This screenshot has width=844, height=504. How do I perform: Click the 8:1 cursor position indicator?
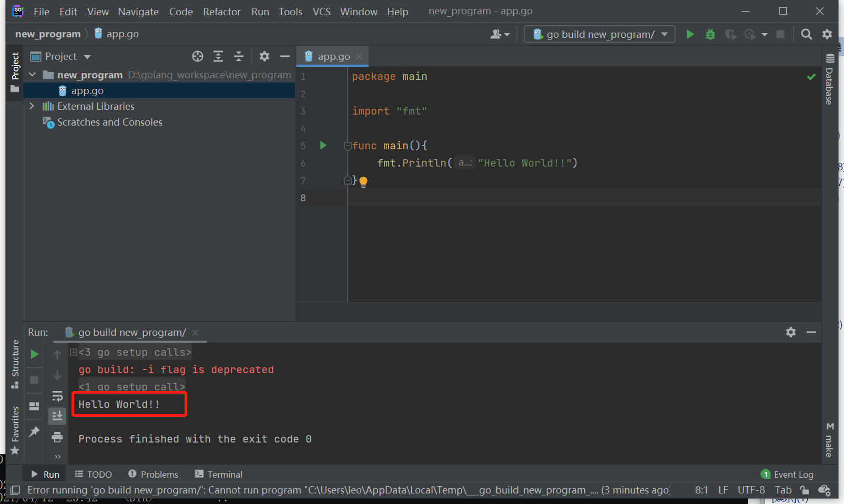tap(701, 490)
